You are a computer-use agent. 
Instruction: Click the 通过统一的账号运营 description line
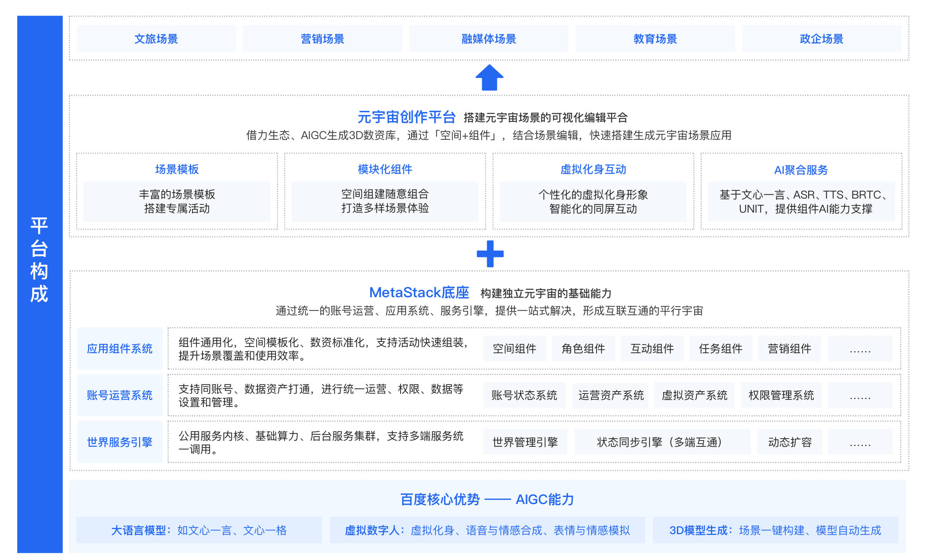(489, 311)
